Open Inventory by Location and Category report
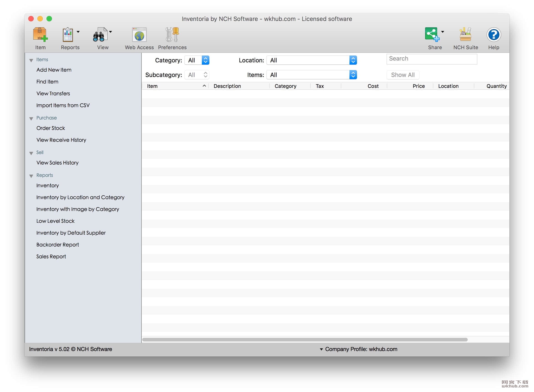 80,197
